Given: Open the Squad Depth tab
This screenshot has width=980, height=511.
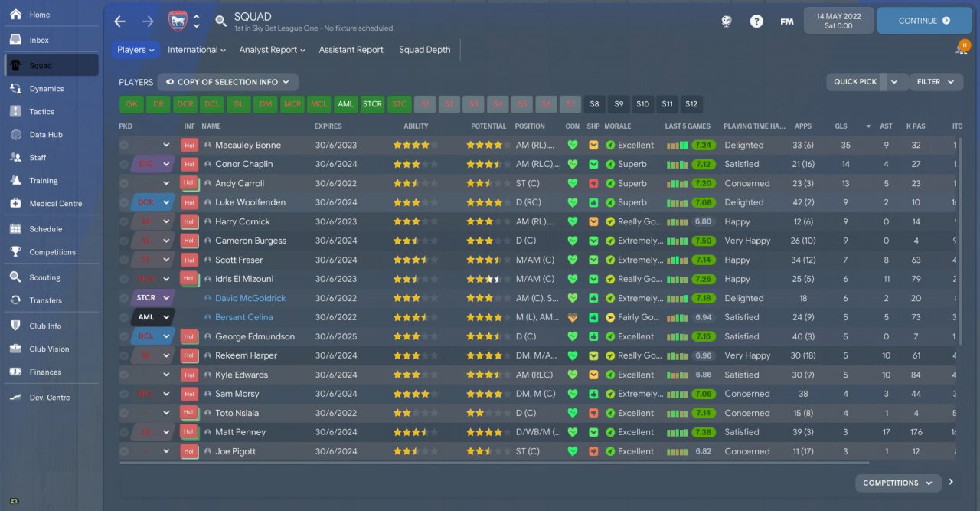Looking at the screenshot, I should pos(424,50).
